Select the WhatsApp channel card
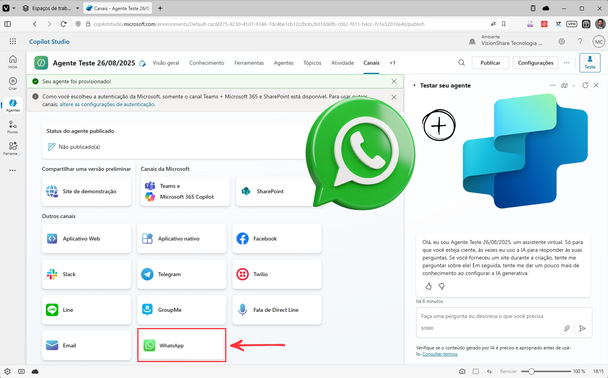Viewport: 608px width, 378px height. tap(181, 345)
